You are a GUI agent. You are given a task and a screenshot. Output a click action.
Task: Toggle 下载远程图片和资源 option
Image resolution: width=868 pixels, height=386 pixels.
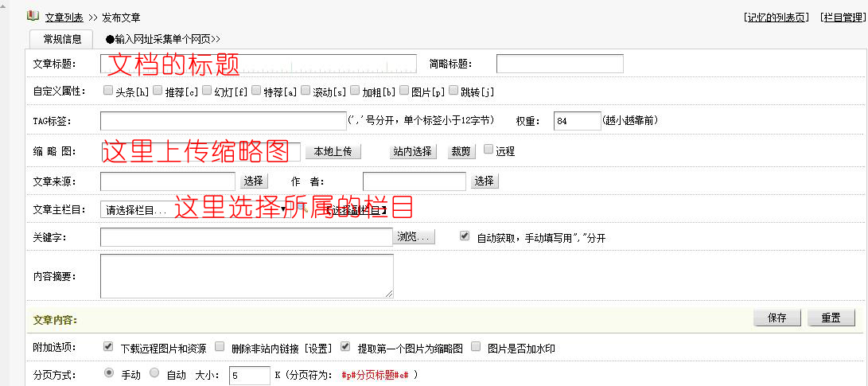(108, 347)
